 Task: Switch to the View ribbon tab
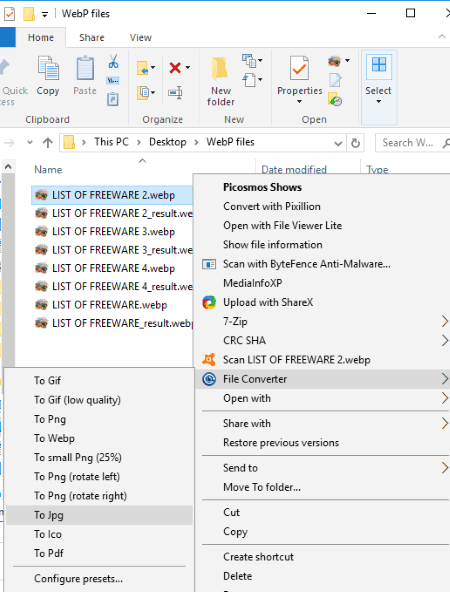click(x=141, y=37)
